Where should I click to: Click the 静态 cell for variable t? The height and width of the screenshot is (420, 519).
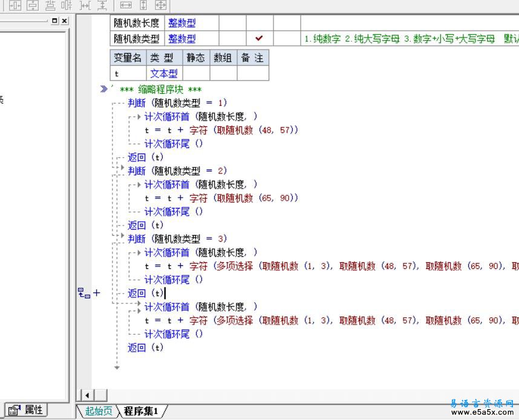(x=195, y=74)
